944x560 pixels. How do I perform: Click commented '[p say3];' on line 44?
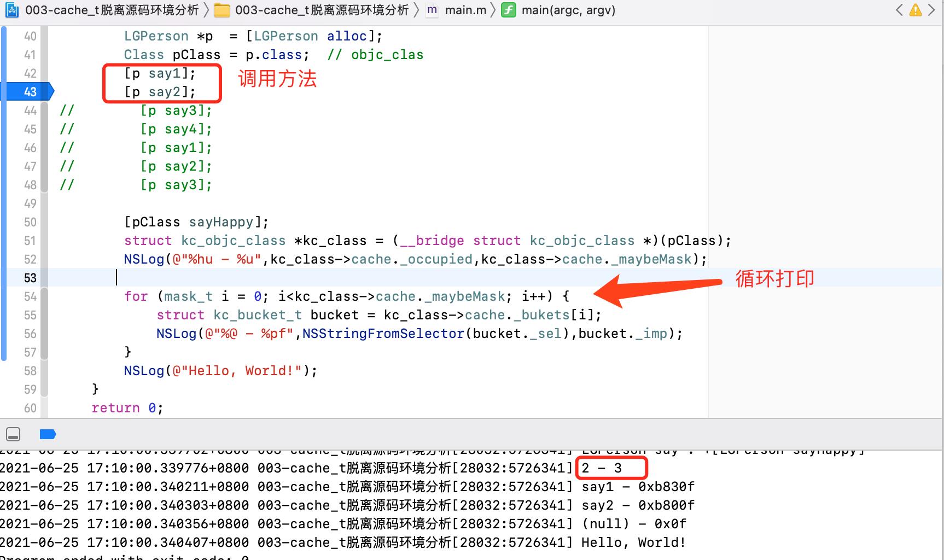[176, 110]
